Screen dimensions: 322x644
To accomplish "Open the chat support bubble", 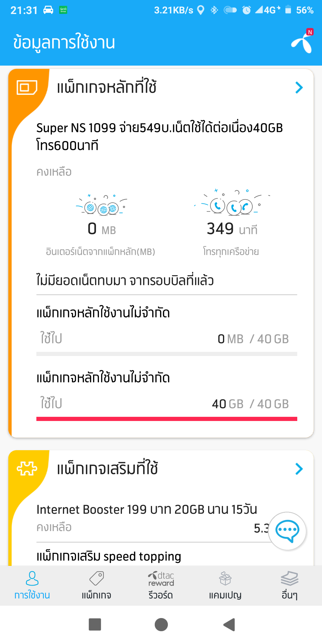I will 287,531.
